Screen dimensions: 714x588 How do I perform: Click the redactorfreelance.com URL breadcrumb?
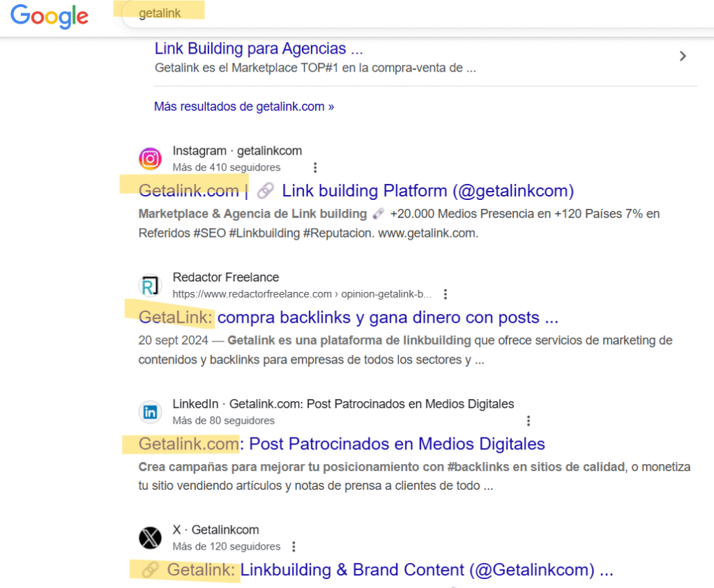tap(302, 294)
